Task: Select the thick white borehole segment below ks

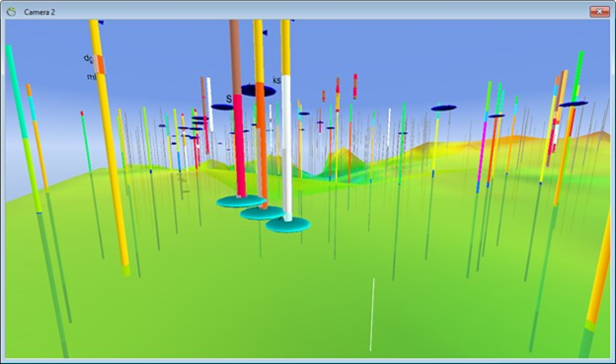Action: pos(287,147)
